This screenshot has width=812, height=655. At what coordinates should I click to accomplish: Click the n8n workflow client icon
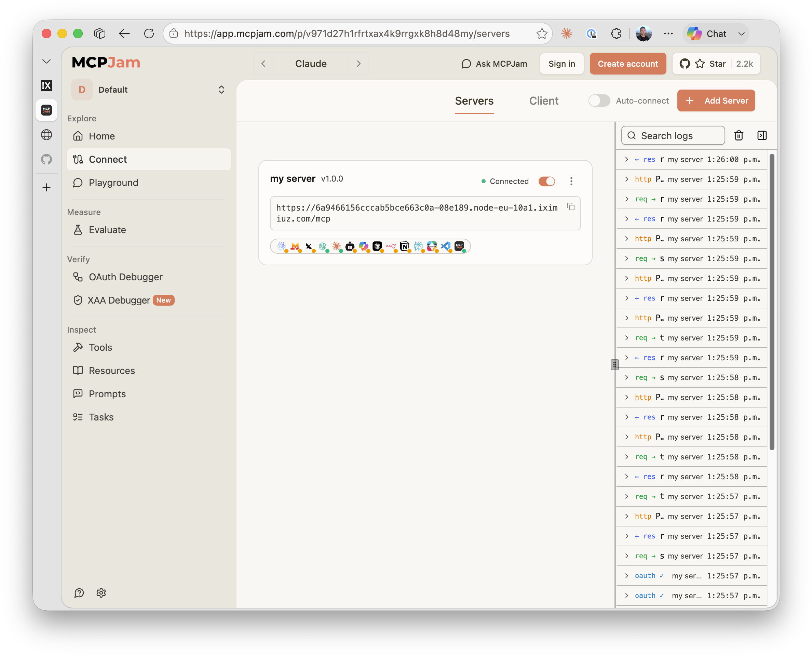pos(391,246)
